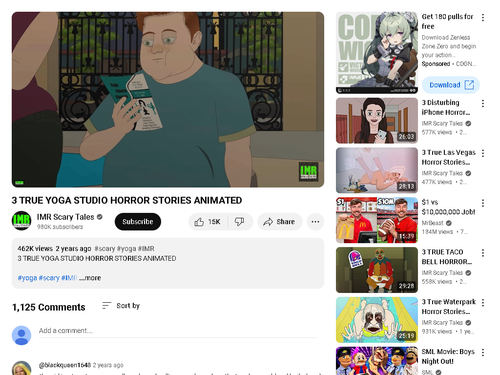Click '980K subscribers' text
Screen dimensions: 500x375
coord(60,227)
